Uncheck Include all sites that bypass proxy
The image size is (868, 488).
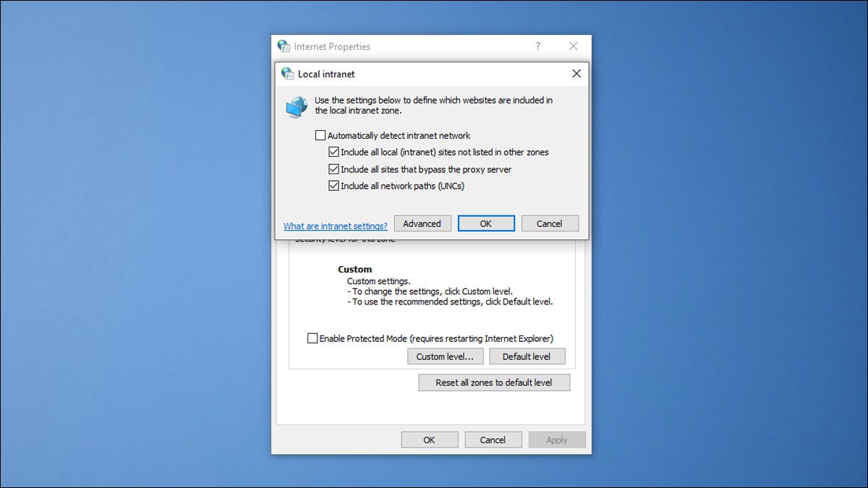pos(333,169)
